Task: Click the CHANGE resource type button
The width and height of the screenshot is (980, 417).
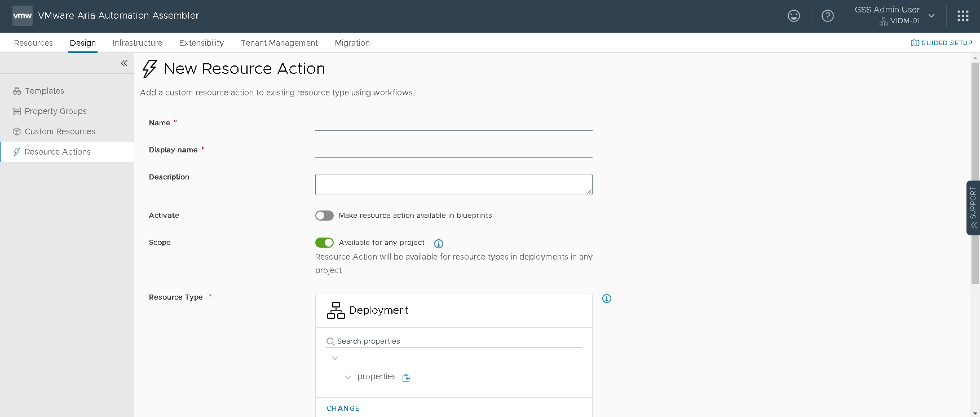Action: 343,408
